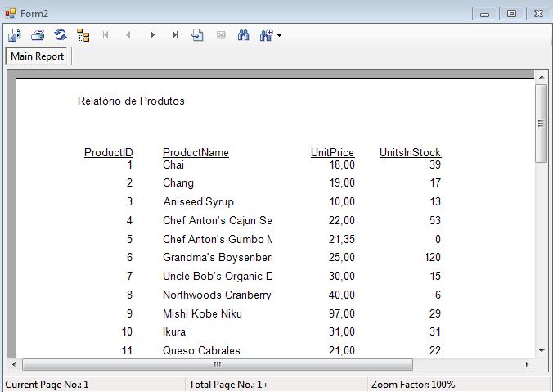
Task: Expand the zoom level dropdown arrow
Action: 280,36
